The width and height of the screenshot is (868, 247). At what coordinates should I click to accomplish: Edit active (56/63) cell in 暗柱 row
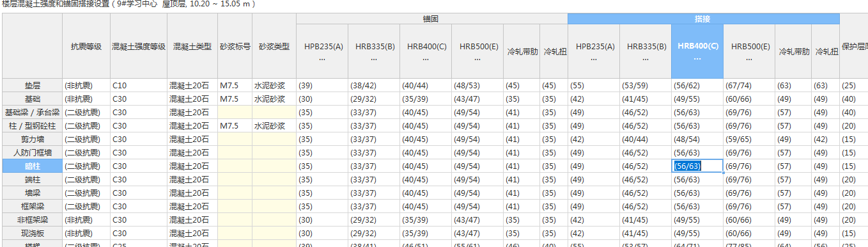click(697, 166)
